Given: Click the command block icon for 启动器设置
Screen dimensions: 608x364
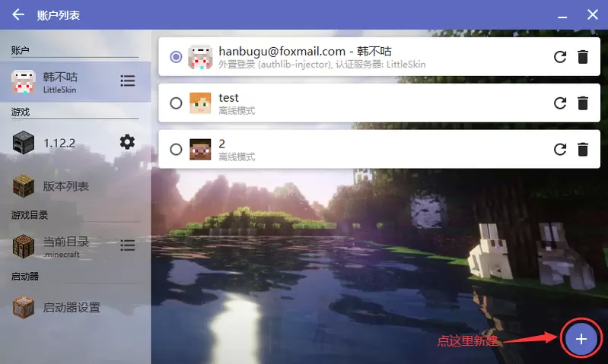Looking at the screenshot, I should coord(24,308).
